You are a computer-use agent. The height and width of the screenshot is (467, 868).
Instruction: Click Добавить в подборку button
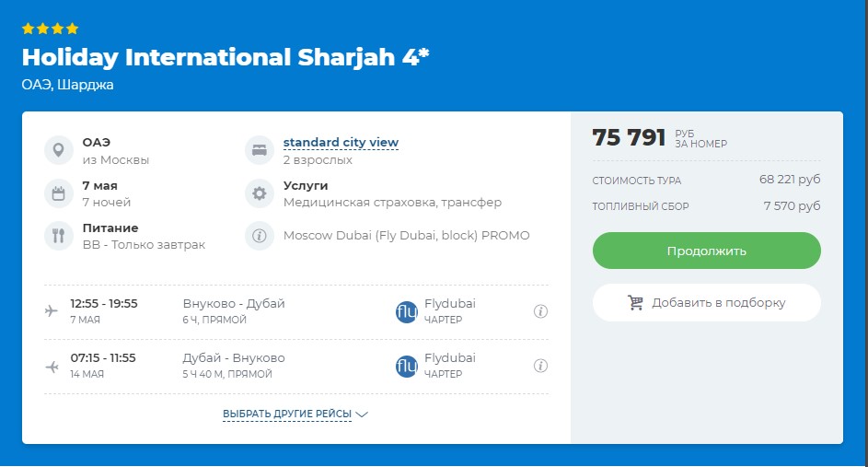(706, 302)
